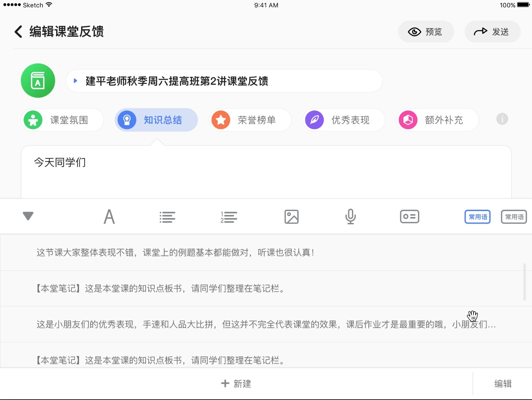Image resolution: width=532 pixels, height=400 pixels.
Task: Add an image to the feedback
Action: (291, 217)
